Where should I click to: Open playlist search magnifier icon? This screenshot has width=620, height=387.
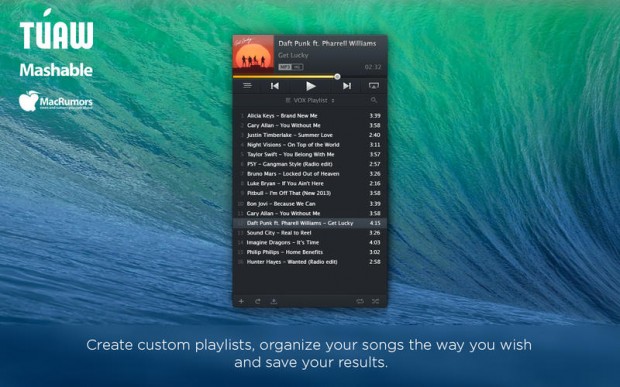click(374, 100)
